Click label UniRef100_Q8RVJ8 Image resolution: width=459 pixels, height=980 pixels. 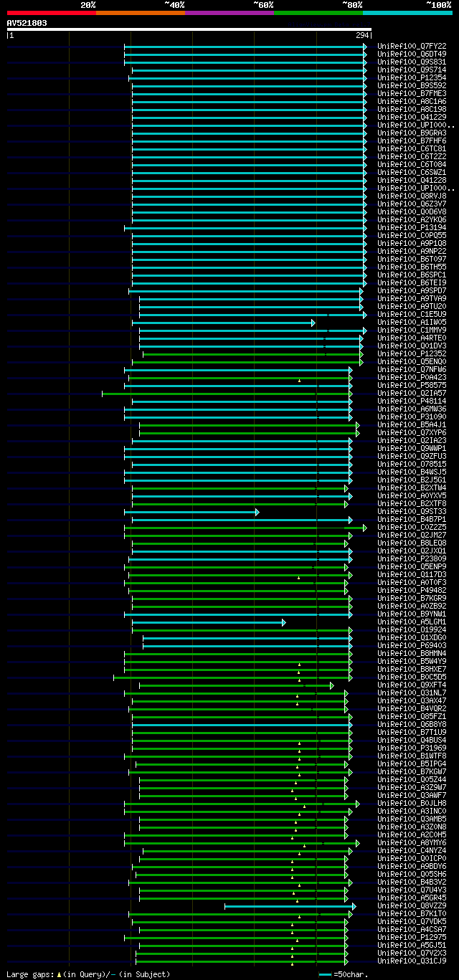tap(412, 196)
